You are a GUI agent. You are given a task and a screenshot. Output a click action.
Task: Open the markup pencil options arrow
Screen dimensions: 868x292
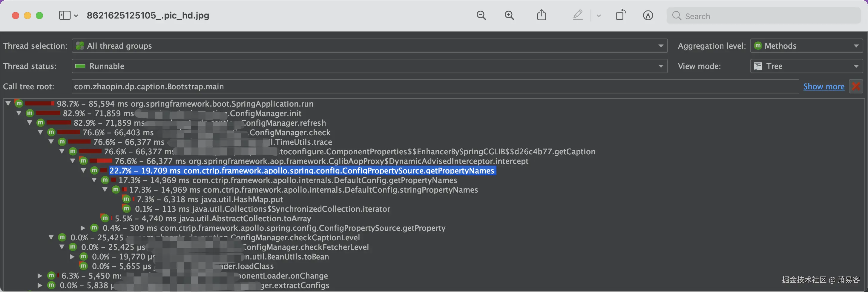pyautogui.click(x=599, y=16)
